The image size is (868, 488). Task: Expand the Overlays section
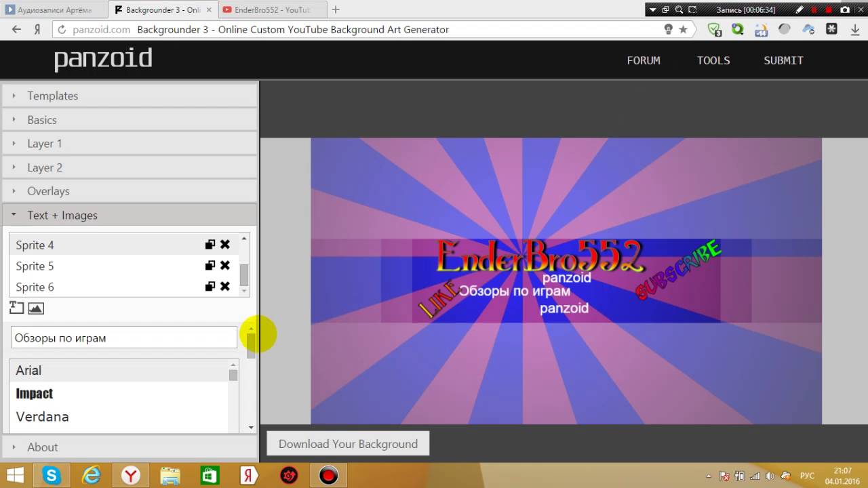pos(130,191)
